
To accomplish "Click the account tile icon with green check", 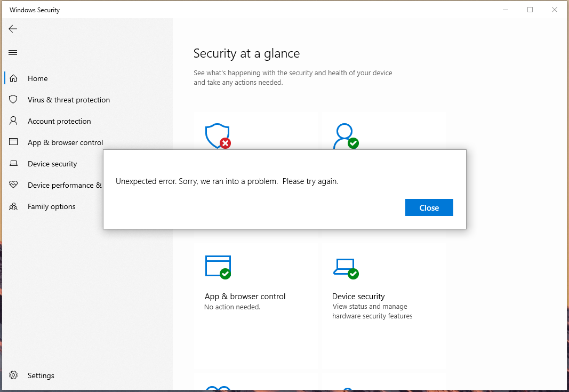I will tap(346, 136).
